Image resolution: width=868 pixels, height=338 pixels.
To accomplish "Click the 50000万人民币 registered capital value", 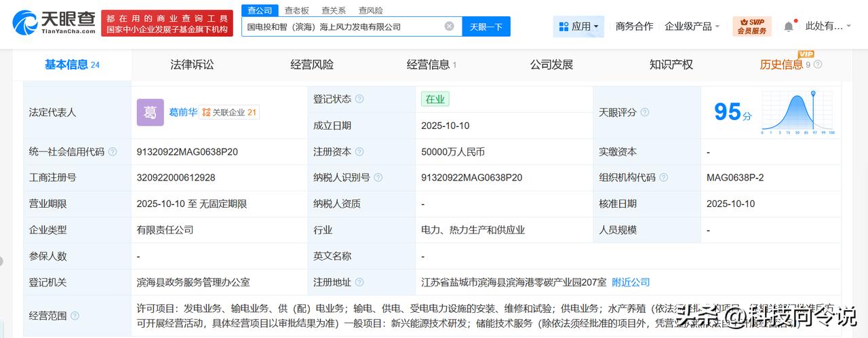I will tap(453, 152).
